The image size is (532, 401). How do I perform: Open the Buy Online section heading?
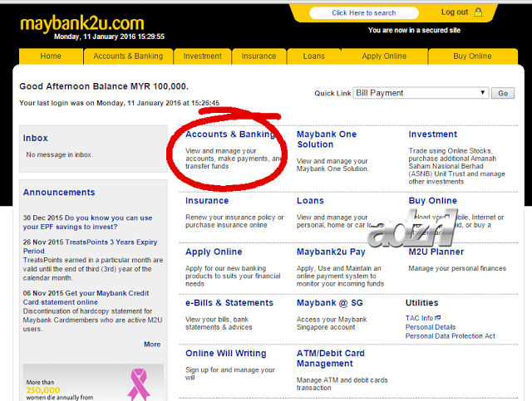432,201
